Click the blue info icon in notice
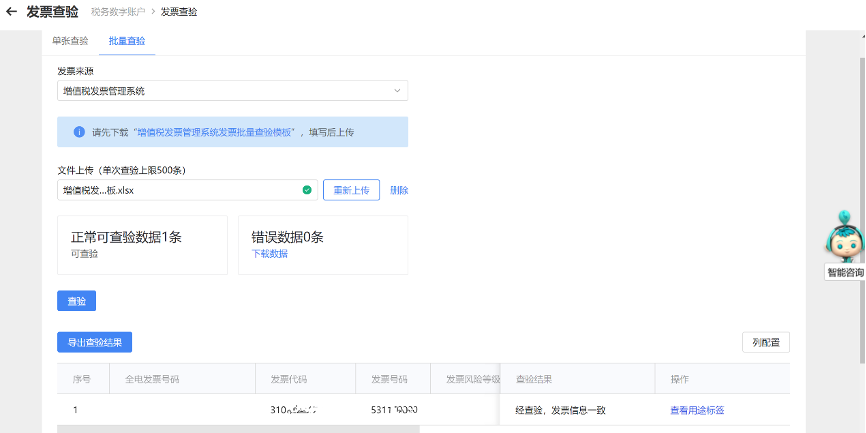 point(79,132)
